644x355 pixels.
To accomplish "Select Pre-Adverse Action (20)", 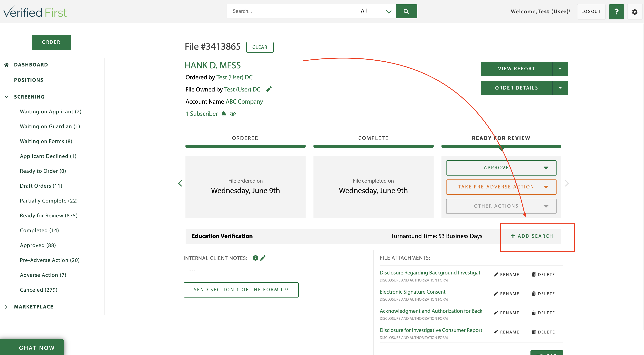I will coord(50,260).
